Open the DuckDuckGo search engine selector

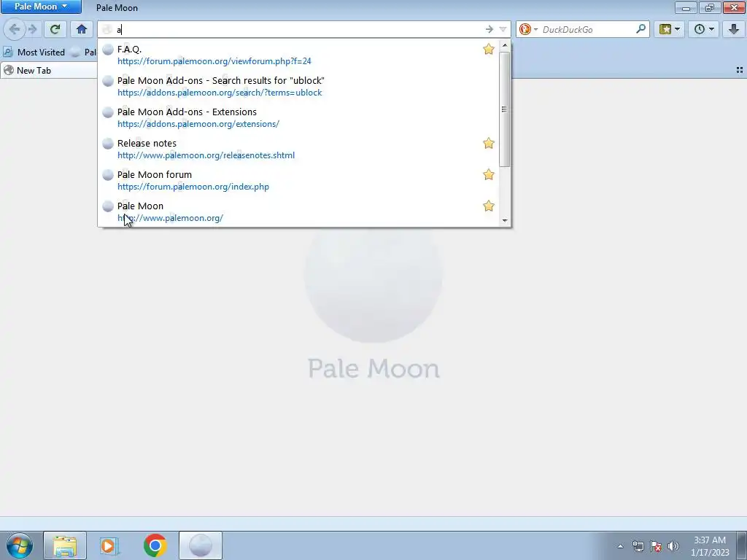(528, 29)
